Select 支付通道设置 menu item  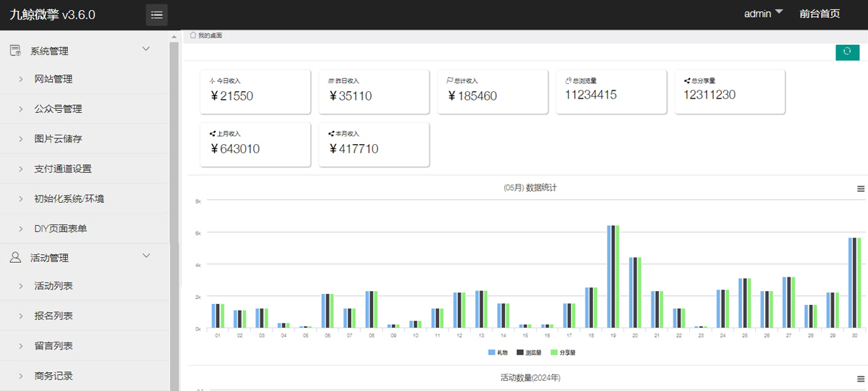click(63, 169)
